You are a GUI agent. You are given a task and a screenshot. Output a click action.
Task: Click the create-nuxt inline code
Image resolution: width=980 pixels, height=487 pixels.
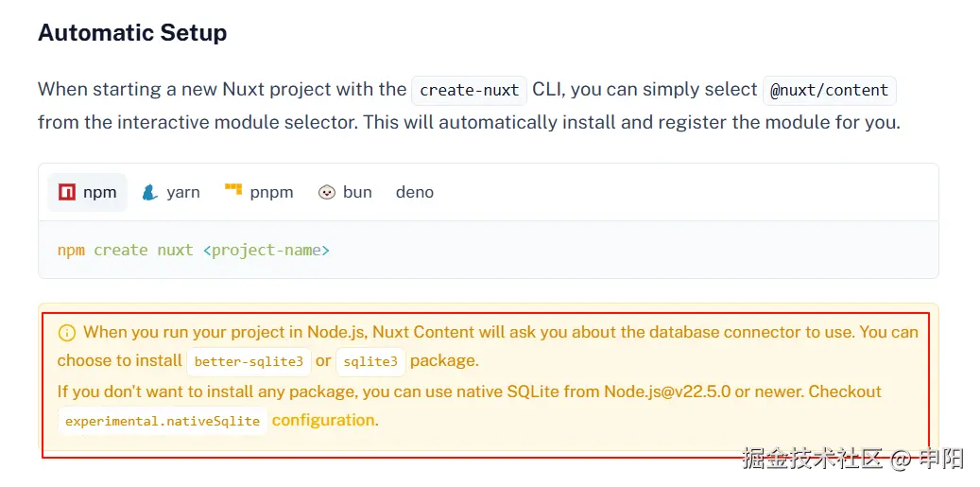coord(469,91)
